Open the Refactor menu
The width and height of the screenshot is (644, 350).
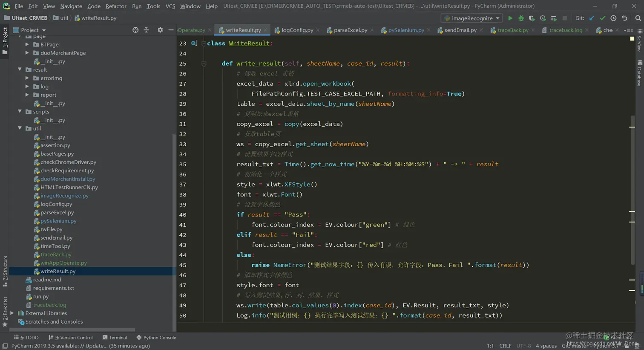[116, 6]
